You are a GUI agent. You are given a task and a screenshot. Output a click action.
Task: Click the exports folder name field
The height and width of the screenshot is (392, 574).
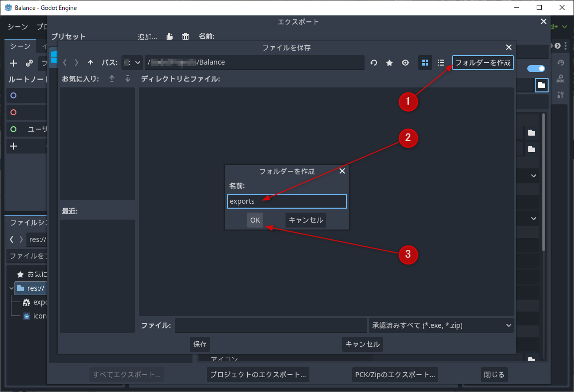click(287, 201)
